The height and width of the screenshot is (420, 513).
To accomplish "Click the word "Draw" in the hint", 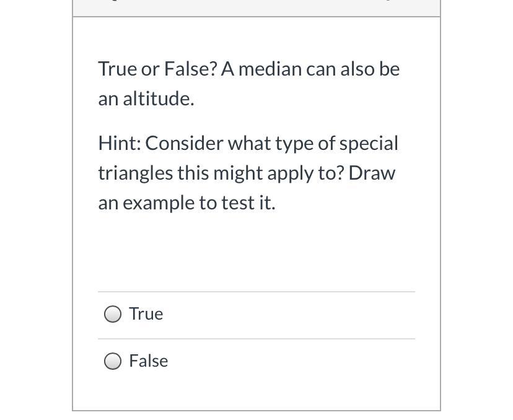I will click(372, 173).
